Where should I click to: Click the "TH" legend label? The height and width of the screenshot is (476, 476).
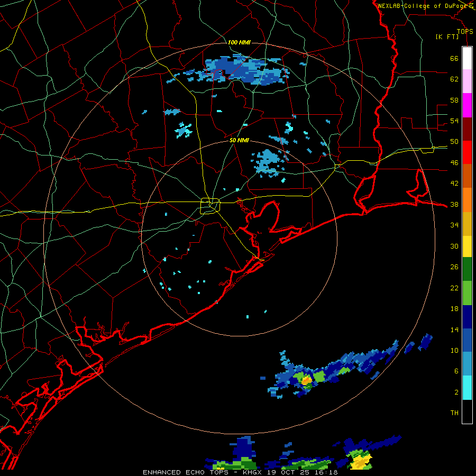pyautogui.click(x=454, y=413)
